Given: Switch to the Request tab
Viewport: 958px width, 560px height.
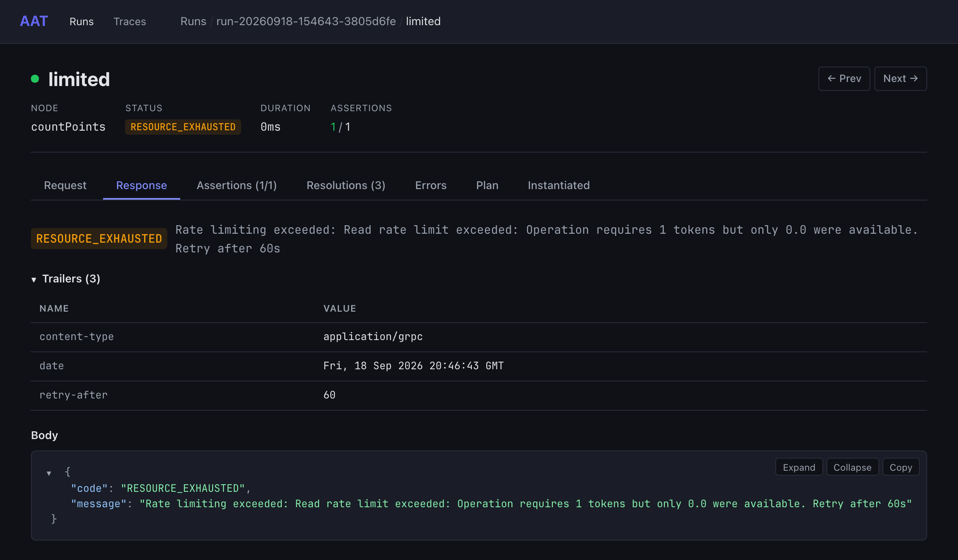Looking at the screenshot, I should click(65, 185).
